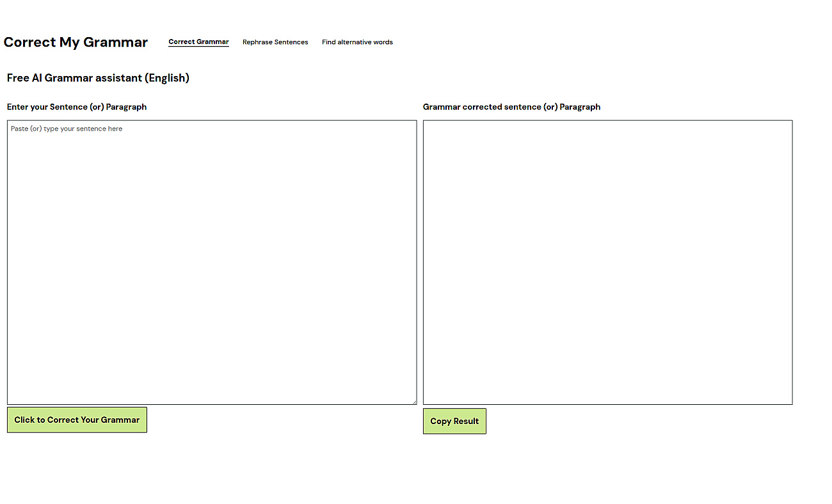The height and width of the screenshot is (504, 832).
Task: Switch to Rephrase Sentences page
Action: [275, 42]
